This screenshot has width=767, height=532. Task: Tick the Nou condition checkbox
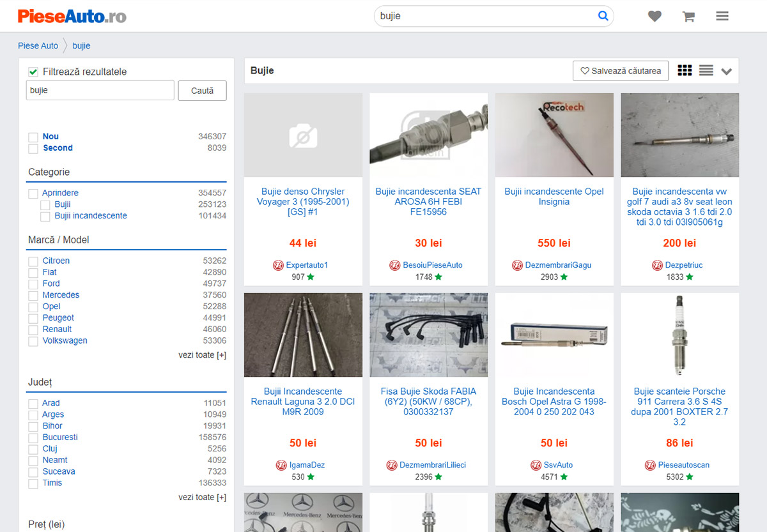coord(33,137)
